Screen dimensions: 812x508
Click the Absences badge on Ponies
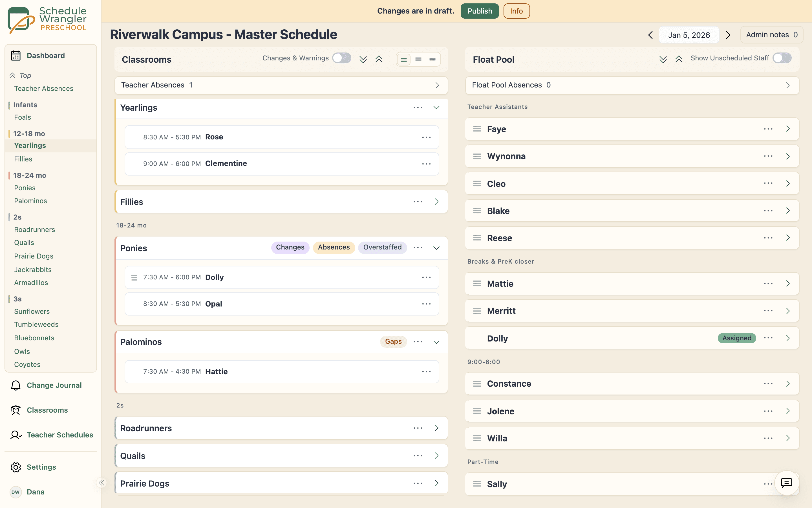(x=334, y=247)
